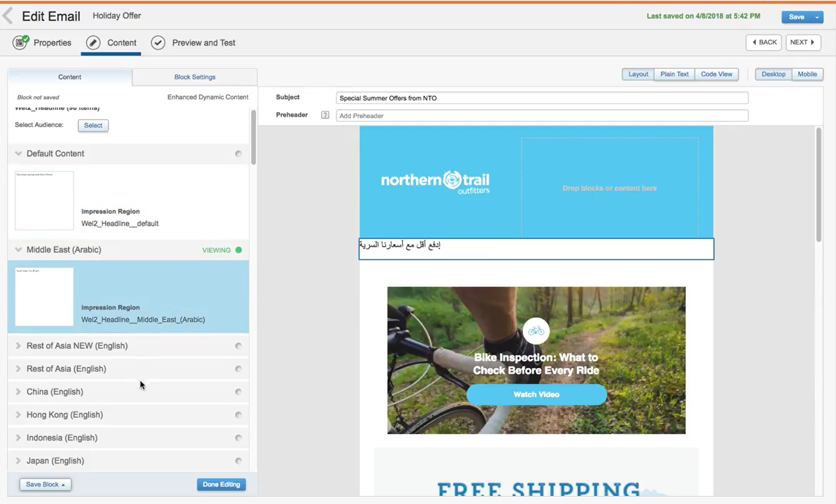The image size is (836, 504).
Task: Select Japan (English) view radio
Action: pos(238,461)
